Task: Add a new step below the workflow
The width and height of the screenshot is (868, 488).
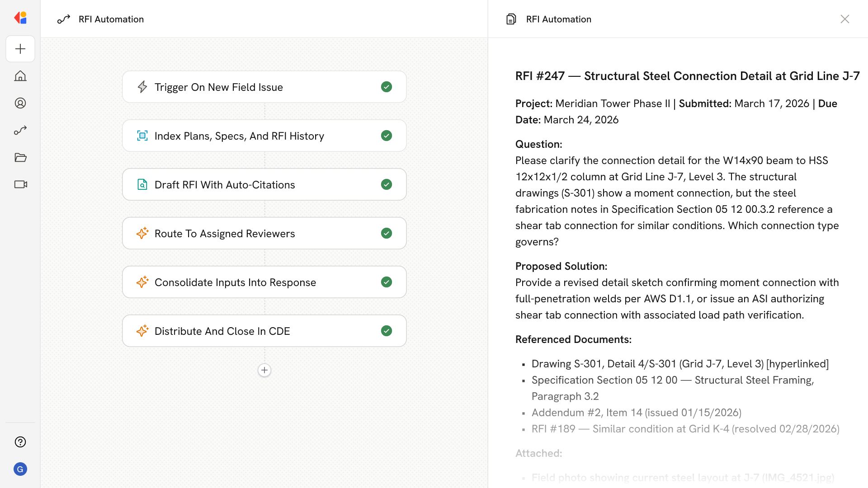Action: (x=264, y=370)
